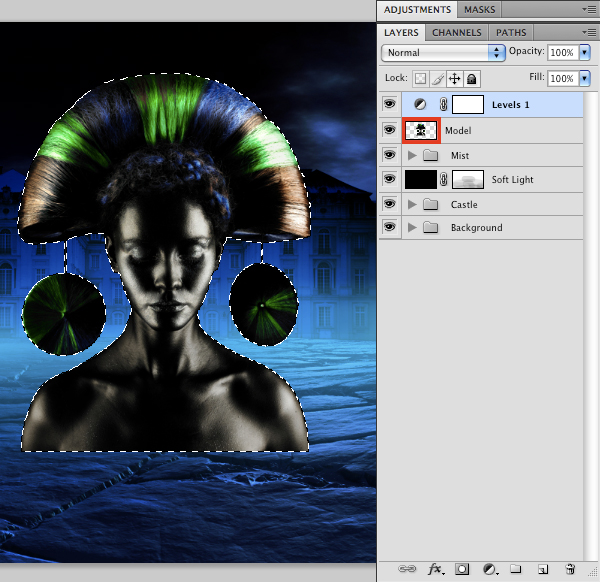The width and height of the screenshot is (600, 582).
Task: Lock all padlock icon
Action: pyautogui.click(x=472, y=79)
